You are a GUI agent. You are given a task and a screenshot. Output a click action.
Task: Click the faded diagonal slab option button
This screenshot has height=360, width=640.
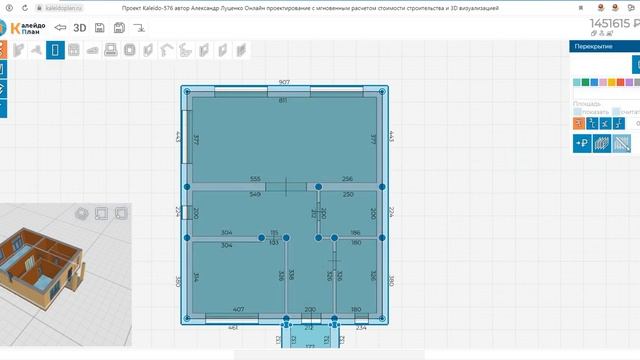pos(622,143)
